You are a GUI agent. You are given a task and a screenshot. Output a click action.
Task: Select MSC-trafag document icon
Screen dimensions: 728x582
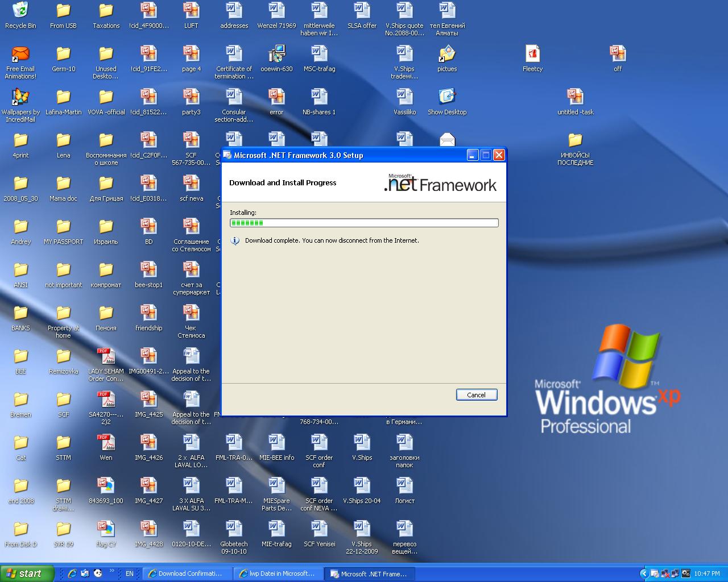click(319, 59)
